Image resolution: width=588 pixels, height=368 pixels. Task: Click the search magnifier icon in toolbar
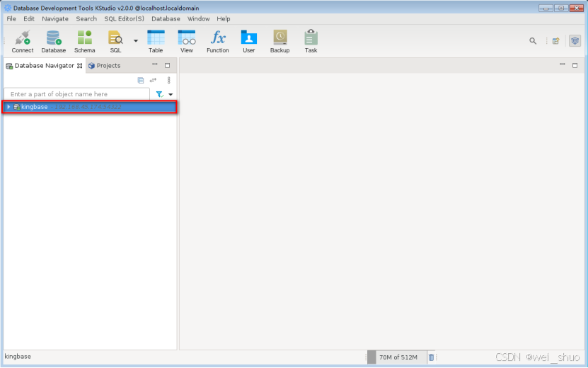click(533, 41)
